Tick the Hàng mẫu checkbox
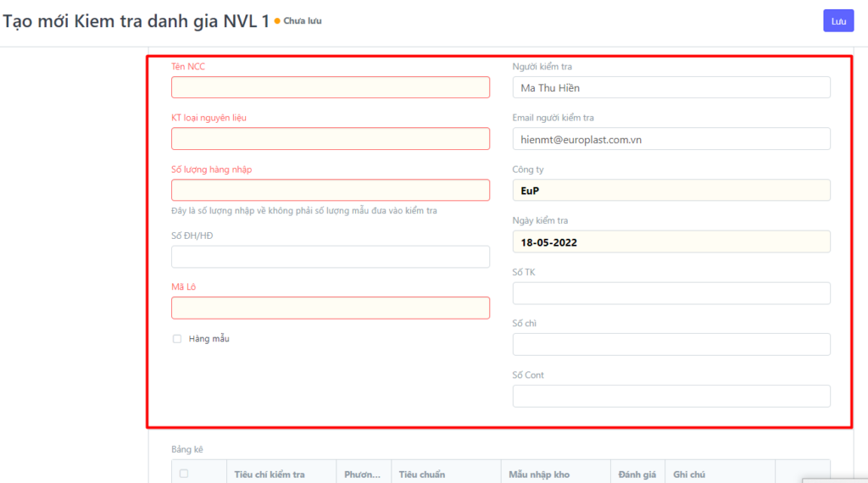 click(177, 339)
